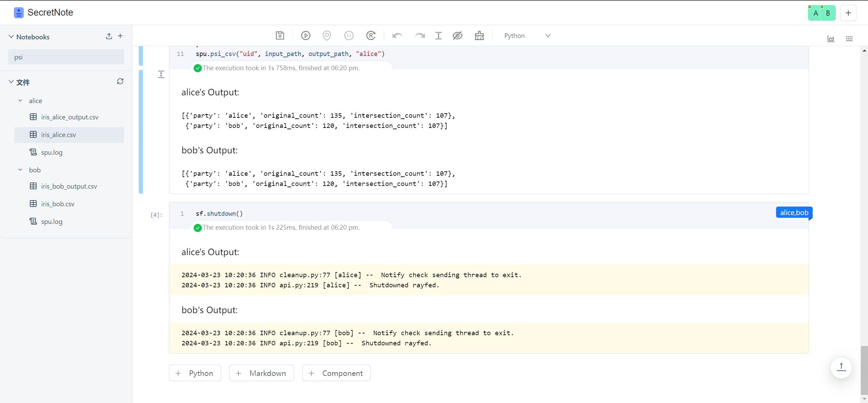This screenshot has height=403, width=868.
Task: Collapse the bob folder
Action: point(20,170)
